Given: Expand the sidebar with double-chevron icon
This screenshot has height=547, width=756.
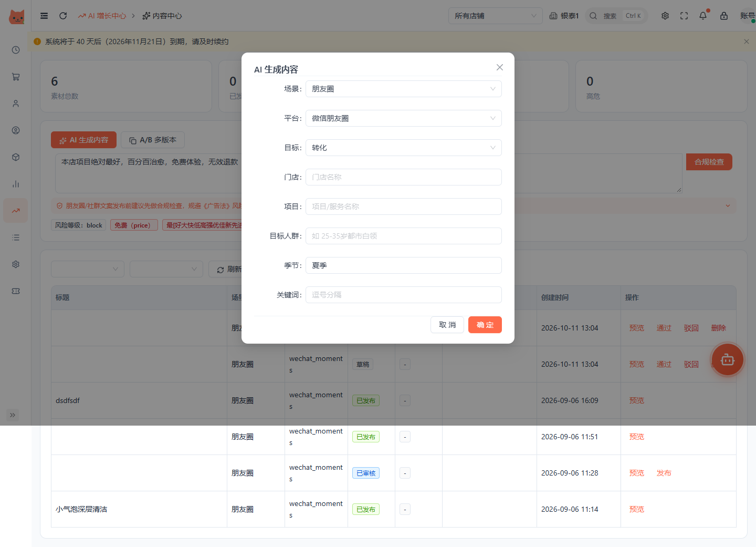Looking at the screenshot, I should 13,415.
